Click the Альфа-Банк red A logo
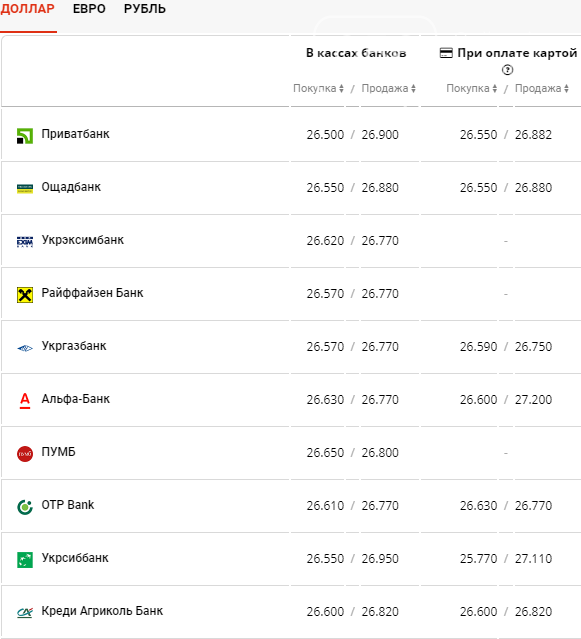Viewport: 581px width, 639px height. tap(25, 401)
